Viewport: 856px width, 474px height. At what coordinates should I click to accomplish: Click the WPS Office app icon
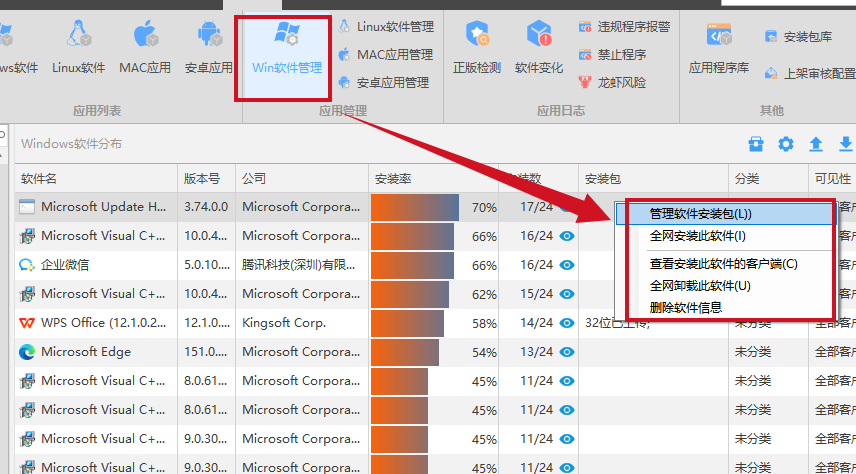point(27,323)
